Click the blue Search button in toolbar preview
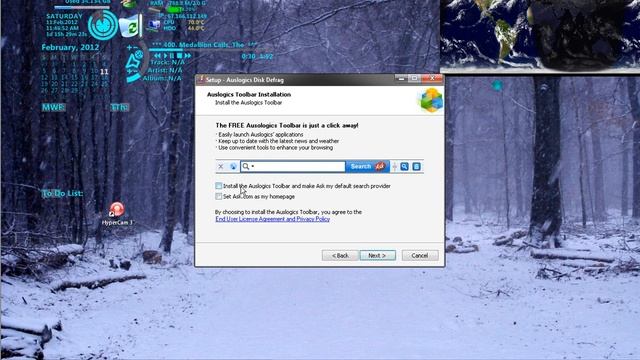The height and width of the screenshot is (360, 640). [x=367, y=167]
